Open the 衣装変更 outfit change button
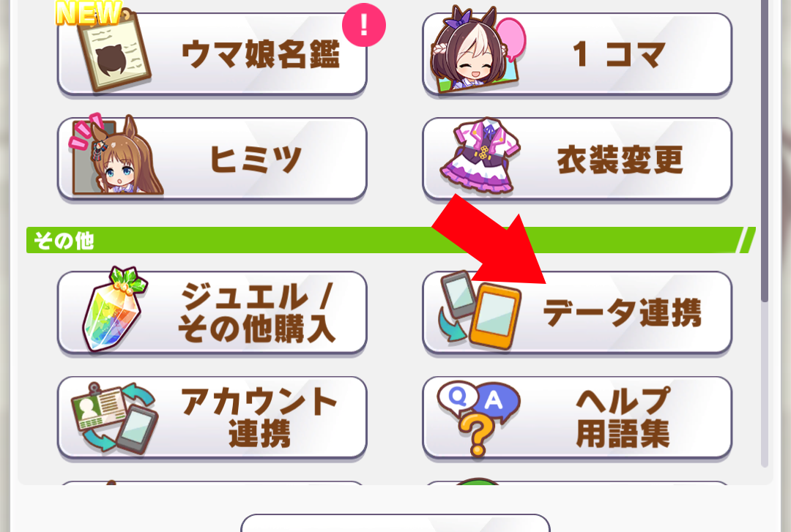The image size is (791, 532). pyautogui.click(x=577, y=159)
